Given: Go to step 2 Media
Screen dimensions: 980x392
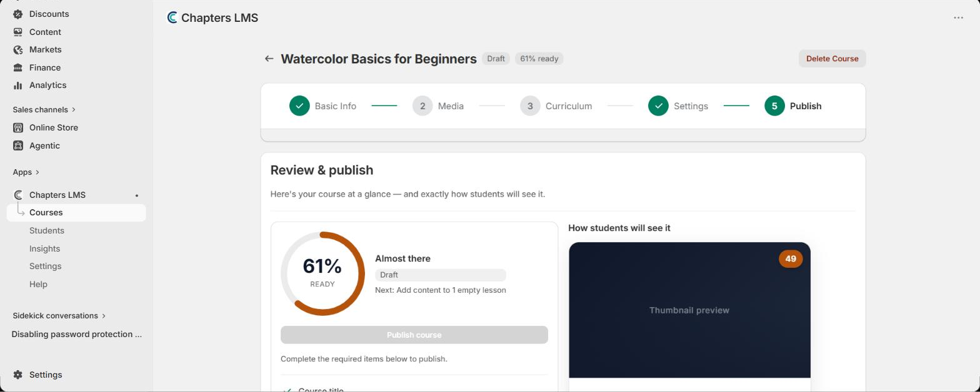Looking at the screenshot, I should click(x=438, y=106).
